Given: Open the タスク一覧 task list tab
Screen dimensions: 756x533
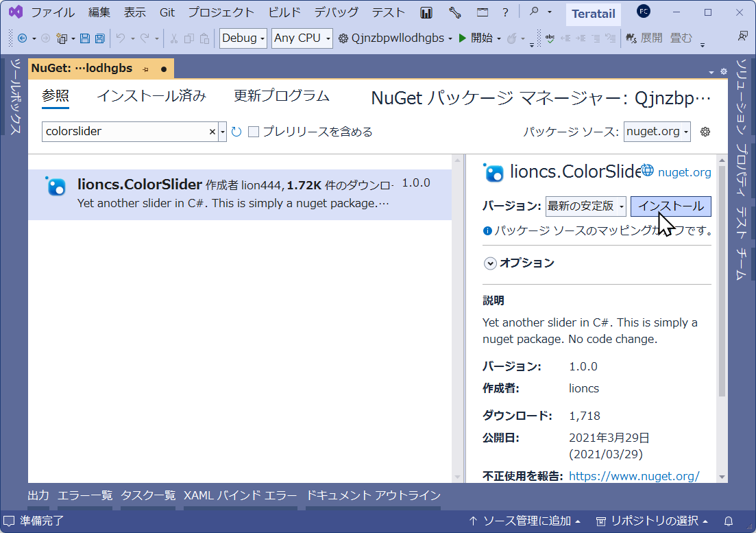Looking at the screenshot, I should pyautogui.click(x=148, y=496).
